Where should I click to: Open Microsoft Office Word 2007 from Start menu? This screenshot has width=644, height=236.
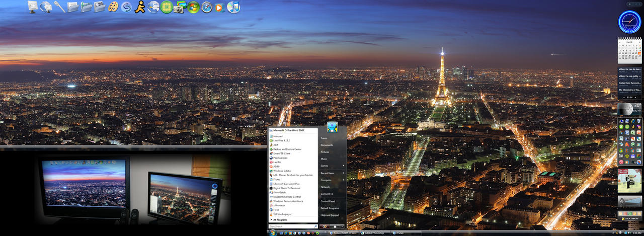(293, 130)
